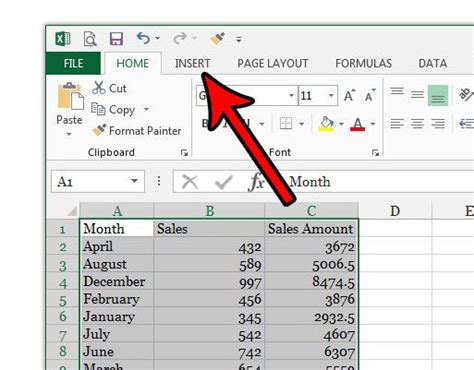Increase font size with the large A
Image resolution: width=474 pixels, height=370 pixels.
350,96
